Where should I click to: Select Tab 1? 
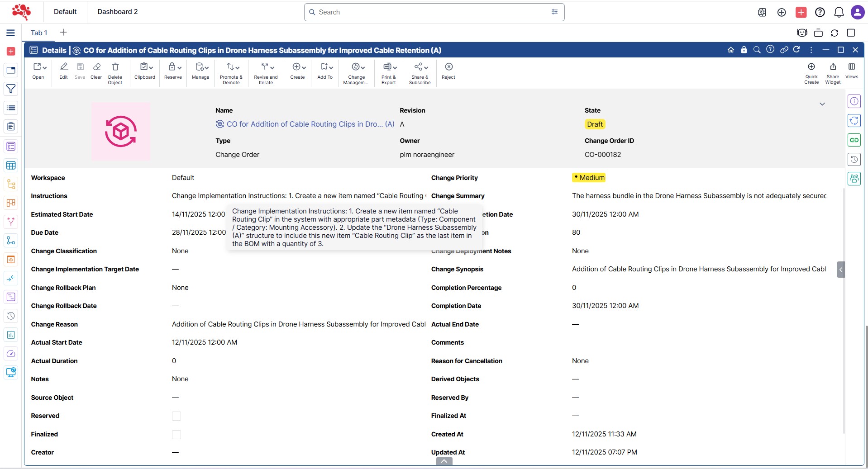tap(38, 33)
